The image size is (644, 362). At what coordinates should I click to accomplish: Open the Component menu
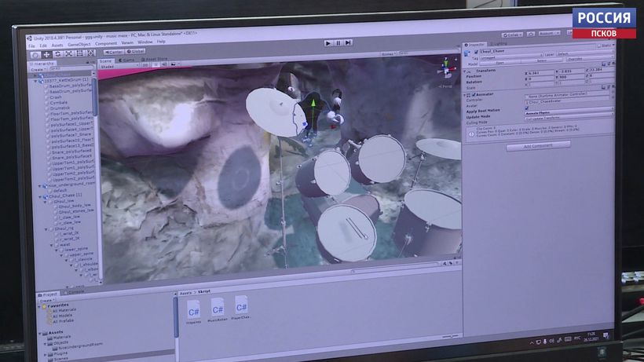106,43
